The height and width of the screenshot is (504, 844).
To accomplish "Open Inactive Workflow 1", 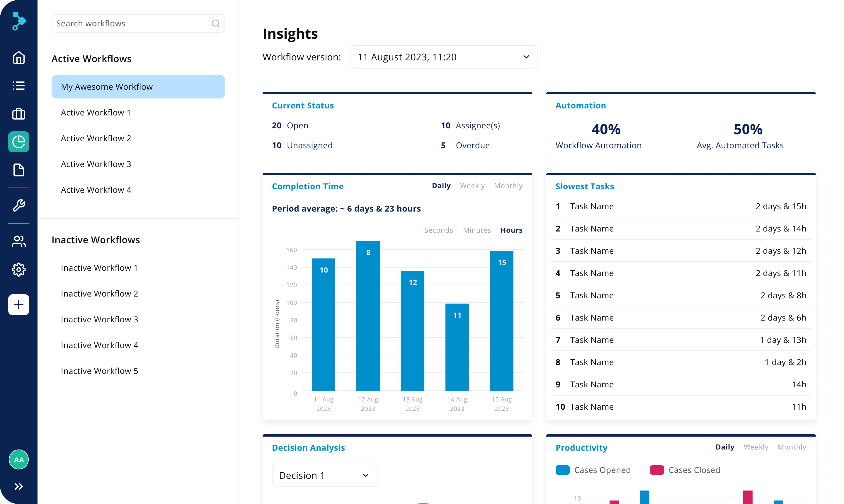I will [99, 268].
